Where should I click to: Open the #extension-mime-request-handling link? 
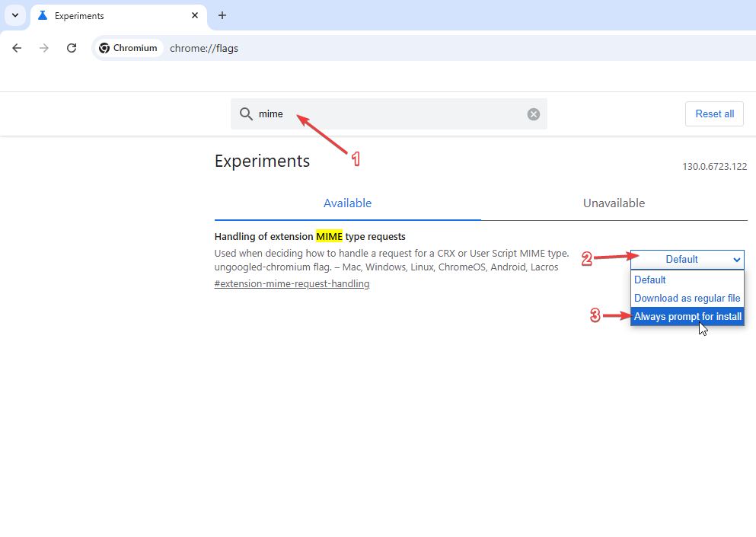pyautogui.click(x=292, y=284)
